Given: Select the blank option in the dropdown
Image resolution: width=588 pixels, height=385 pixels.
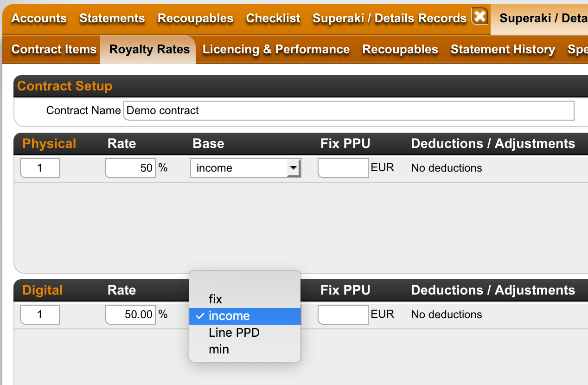Looking at the screenshot, I should coord(245,282).
